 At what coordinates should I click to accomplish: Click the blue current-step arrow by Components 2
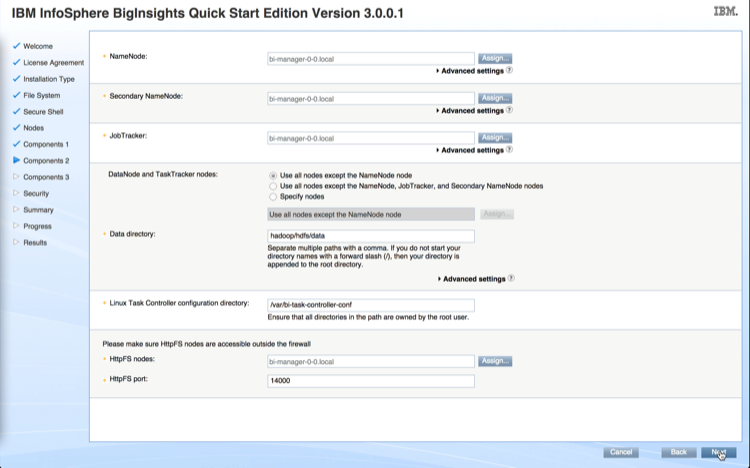point(17,160)
